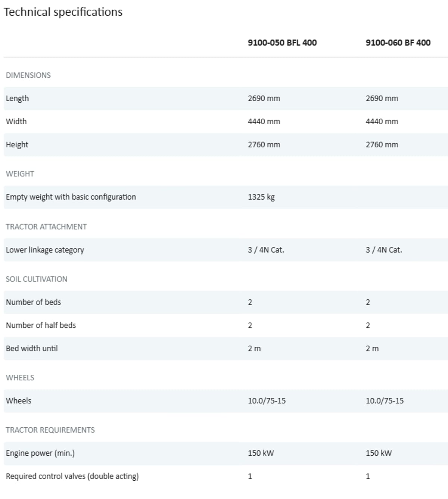
Task: Click the 10.0/75-15 wheels value for BFL 400
Action: [x=267, y=400]
